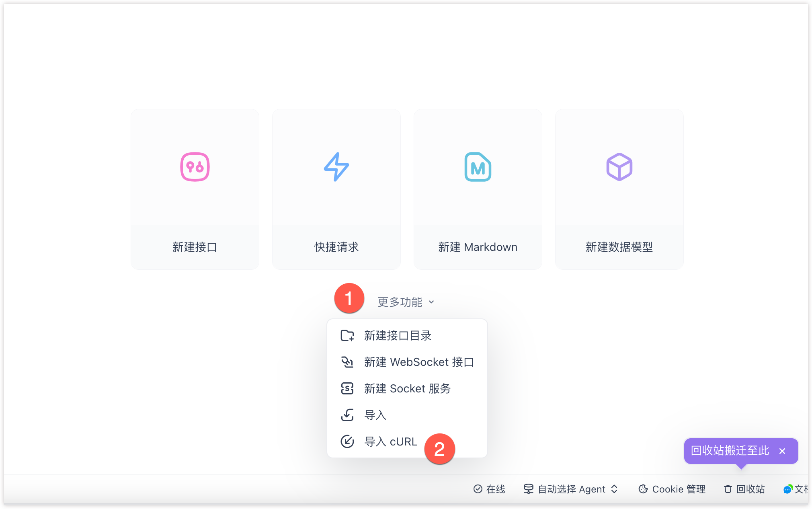
Task: Choose 新建 WebSocket 接口 from the menu
Action: [x=418, y=362]
